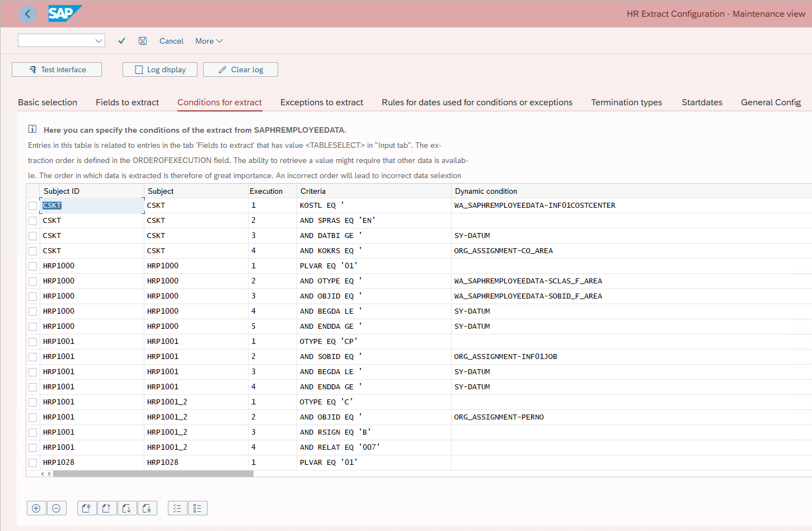
Task: Select the HRP1001 OTYPE EQ 'CP' row checkbox
Action: pyautogui.click(x=32, y=342)
